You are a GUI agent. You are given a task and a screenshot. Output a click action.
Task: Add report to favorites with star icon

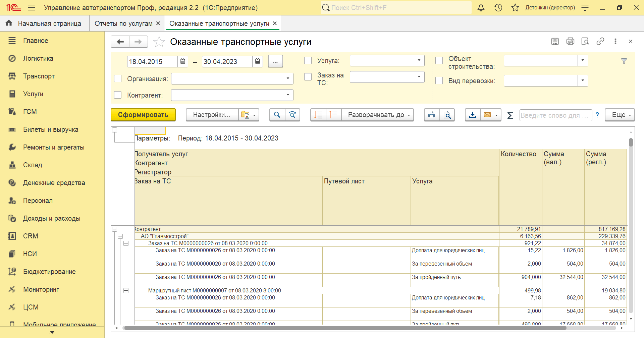(x=159, y=42)
